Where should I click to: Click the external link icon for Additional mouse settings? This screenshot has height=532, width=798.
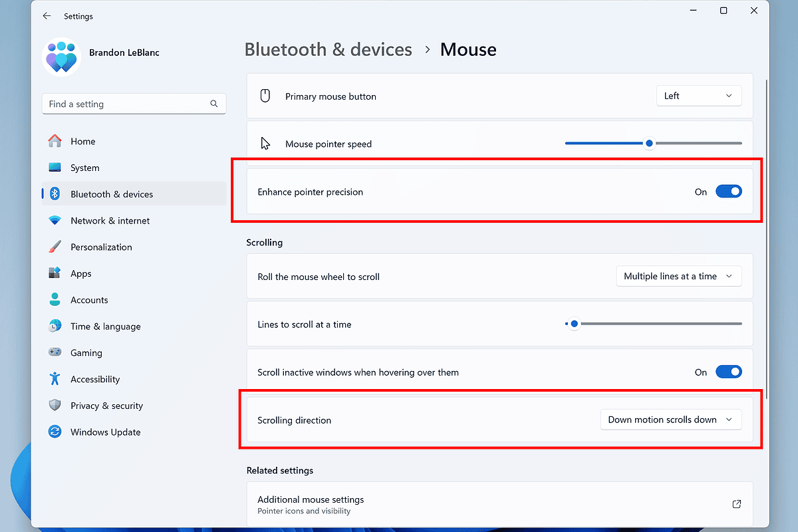click(737, 504)
